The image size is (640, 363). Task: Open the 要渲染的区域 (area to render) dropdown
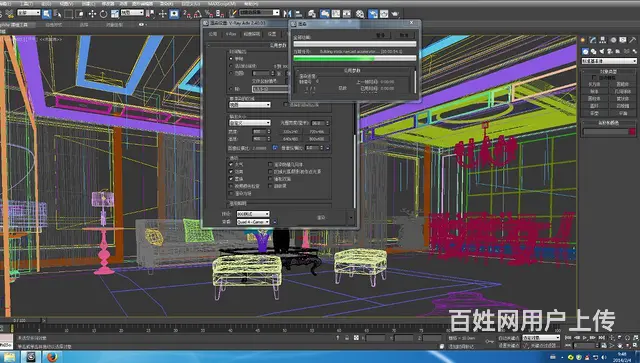(x=249, y=105)
